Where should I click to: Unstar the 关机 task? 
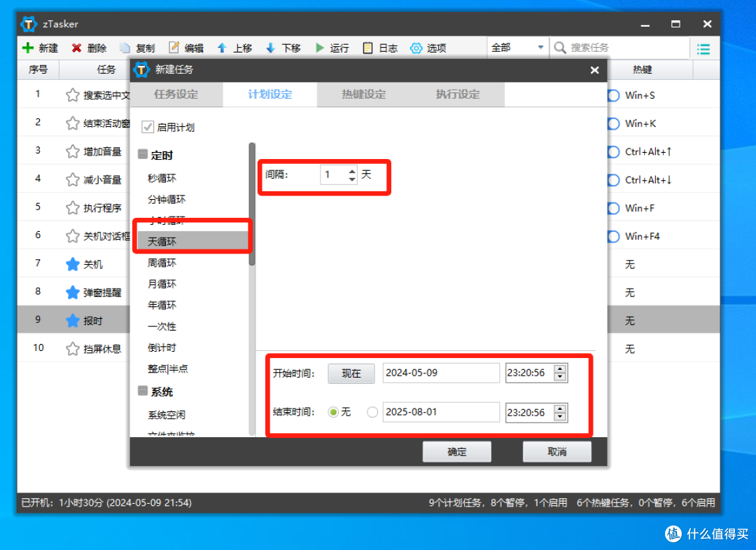[72, 264]
